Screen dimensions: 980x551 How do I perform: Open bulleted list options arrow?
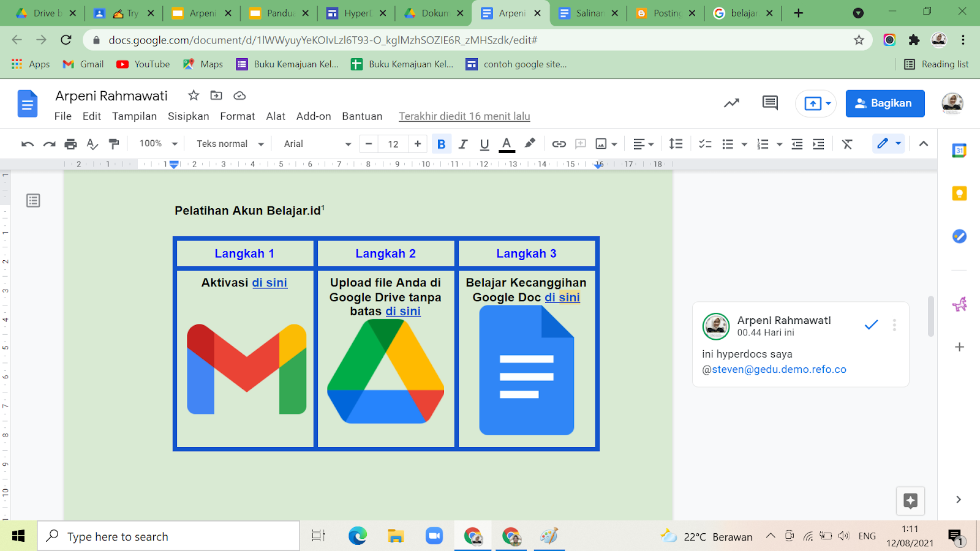coord(744,144)
